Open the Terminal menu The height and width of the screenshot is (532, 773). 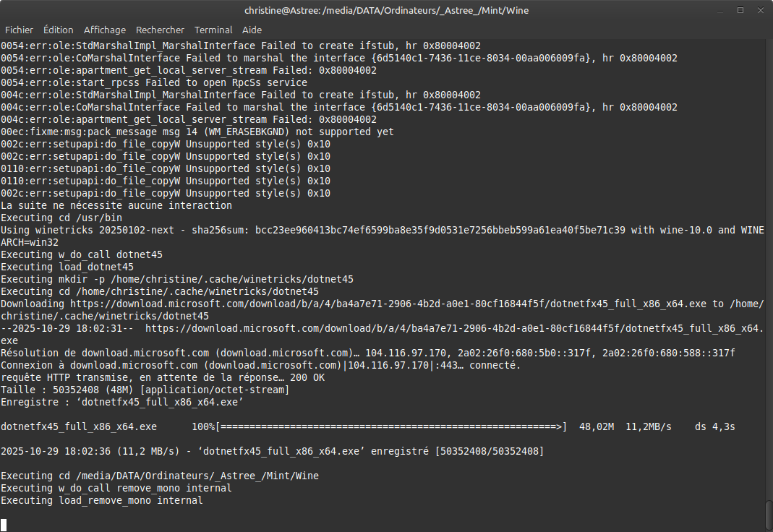click(x=213, y=30)
